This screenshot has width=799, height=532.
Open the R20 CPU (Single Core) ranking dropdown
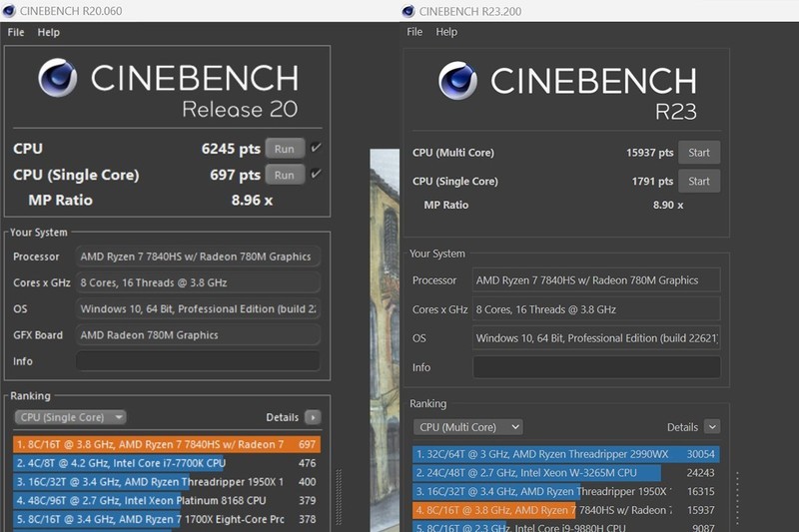(70, 417)
